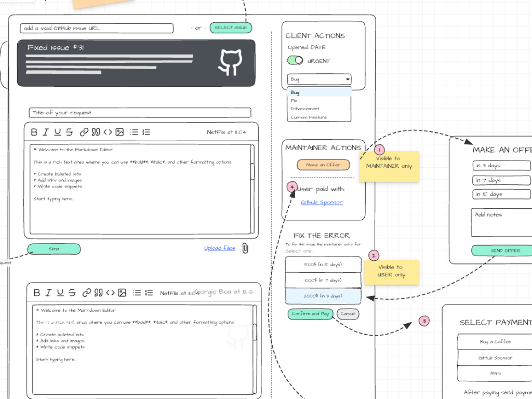Focus the in 3 days offer field
This screenshot has width=532, height=399.
tap(502, 166)
